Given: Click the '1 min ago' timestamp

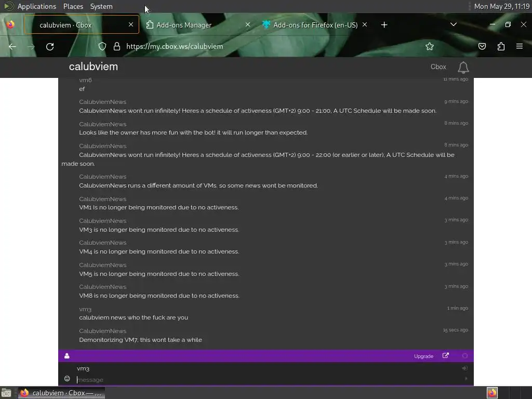Looking at the screenshot, I should click(457, 308).
